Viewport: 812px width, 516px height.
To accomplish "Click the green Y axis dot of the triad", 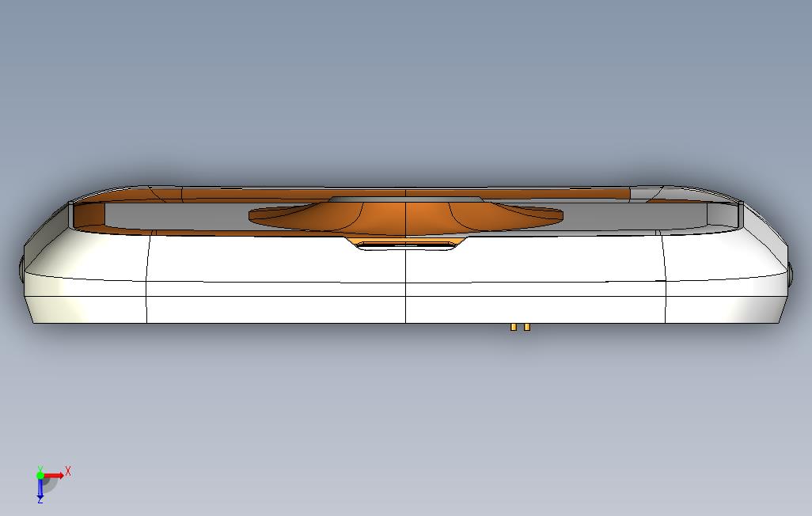I will tap(40, 475).
